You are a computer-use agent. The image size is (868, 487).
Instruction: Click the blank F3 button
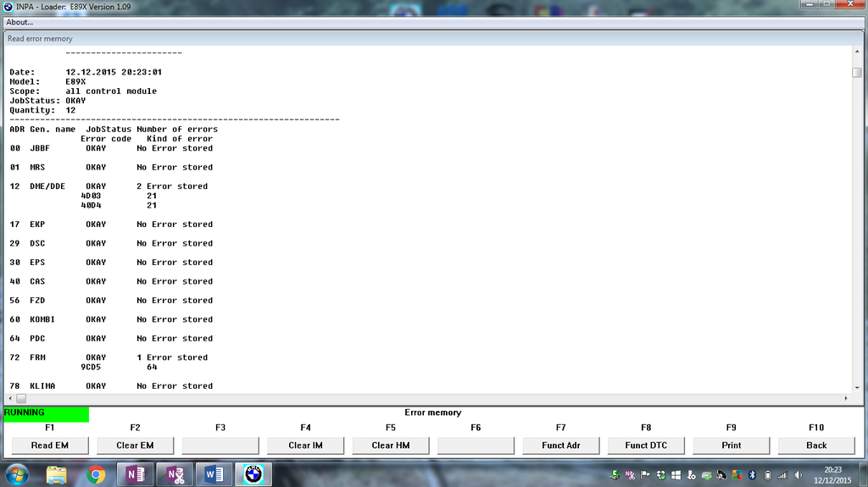(220, 445)
